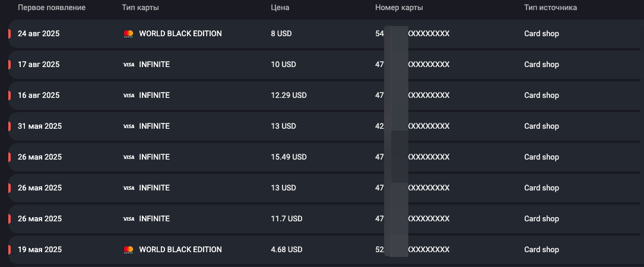Click the Тип карты column header
The image size is (644, 267).
[x=140, y=8]
